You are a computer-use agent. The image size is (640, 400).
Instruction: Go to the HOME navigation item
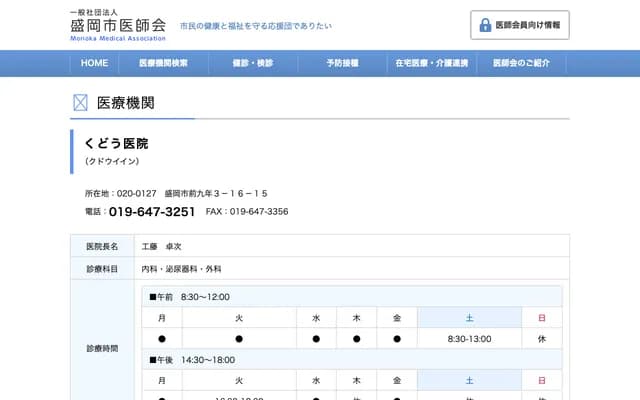94,63
